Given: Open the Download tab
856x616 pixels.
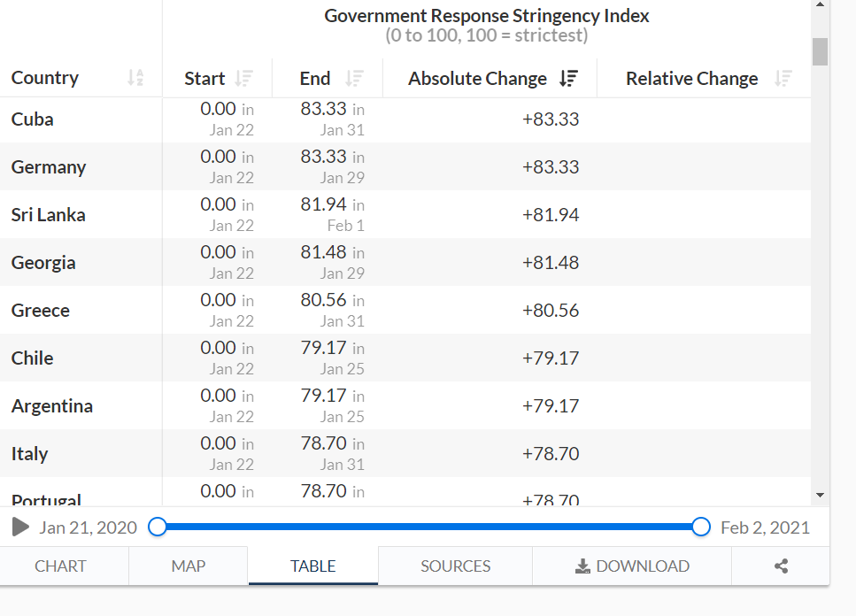Looking at the screenshot, I should click(632, 566).
